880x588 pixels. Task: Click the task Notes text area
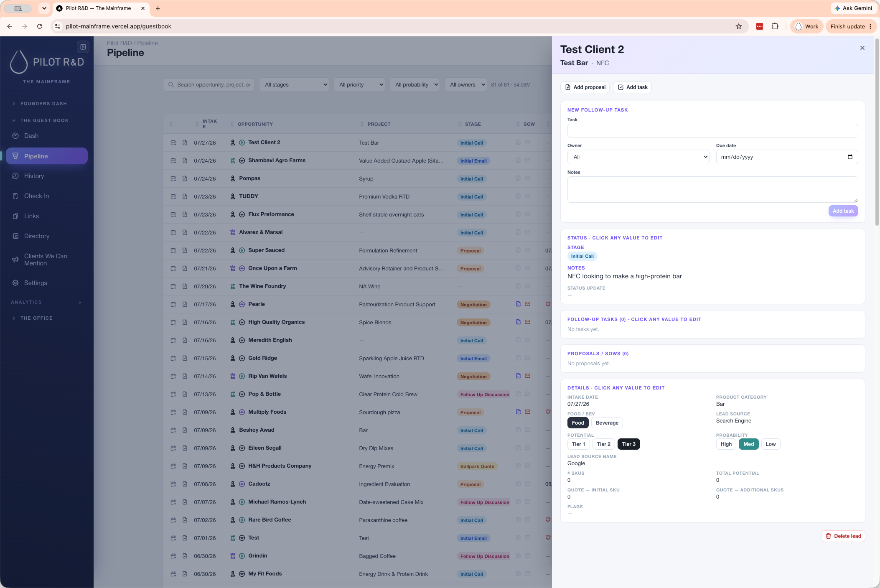[x=713, y=190]
